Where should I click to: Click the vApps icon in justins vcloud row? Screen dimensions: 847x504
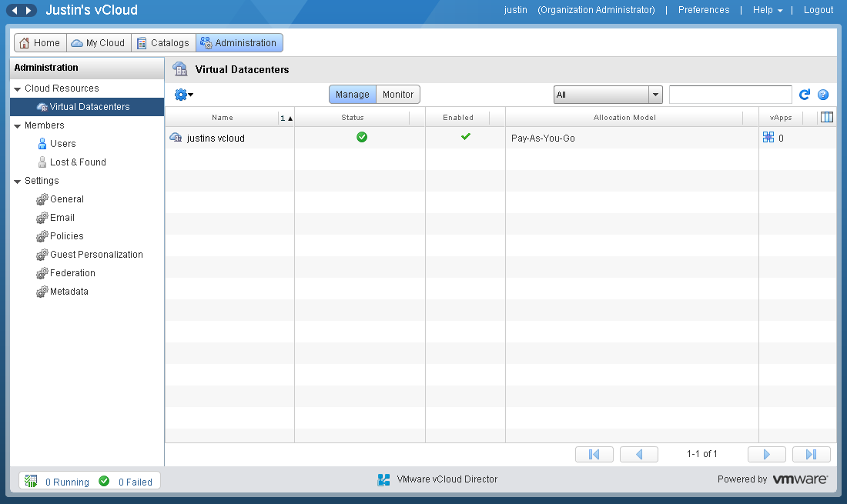(768, 137)
